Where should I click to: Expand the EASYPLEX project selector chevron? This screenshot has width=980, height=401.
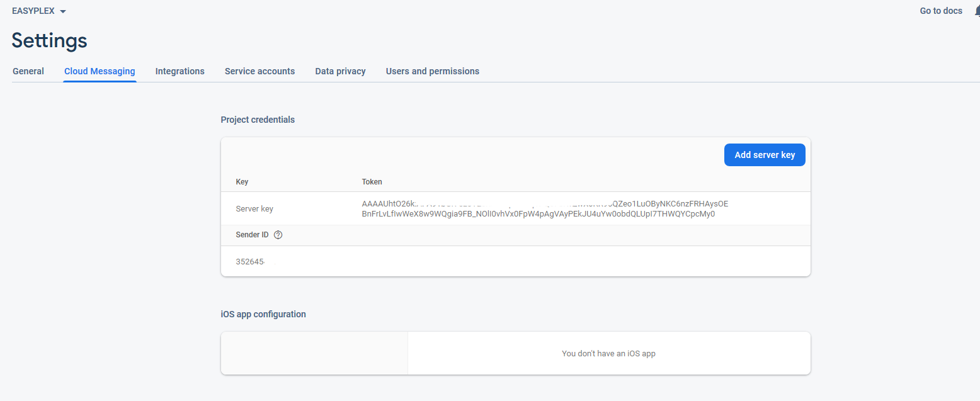coord(62,10)
